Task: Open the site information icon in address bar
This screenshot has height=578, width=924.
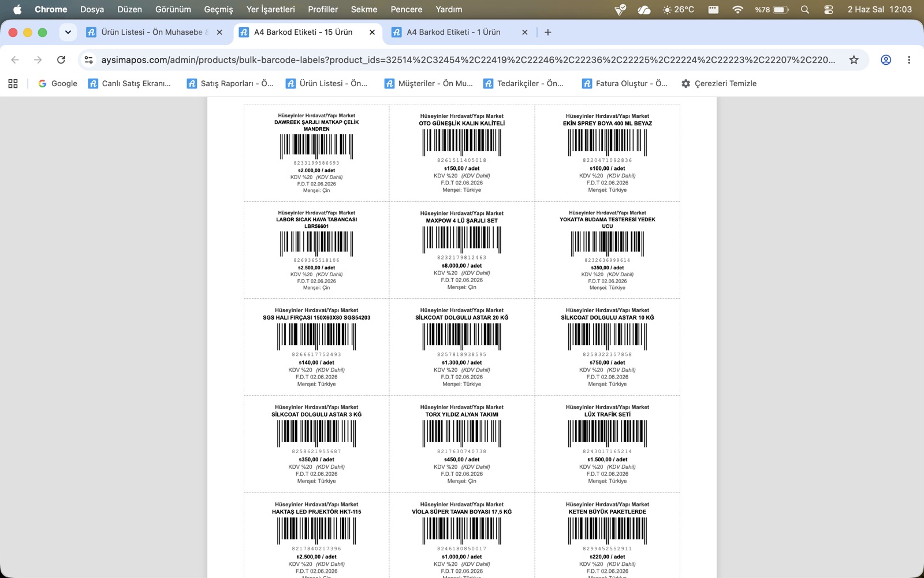Action: pyautogui.click(x=88, y=60)
